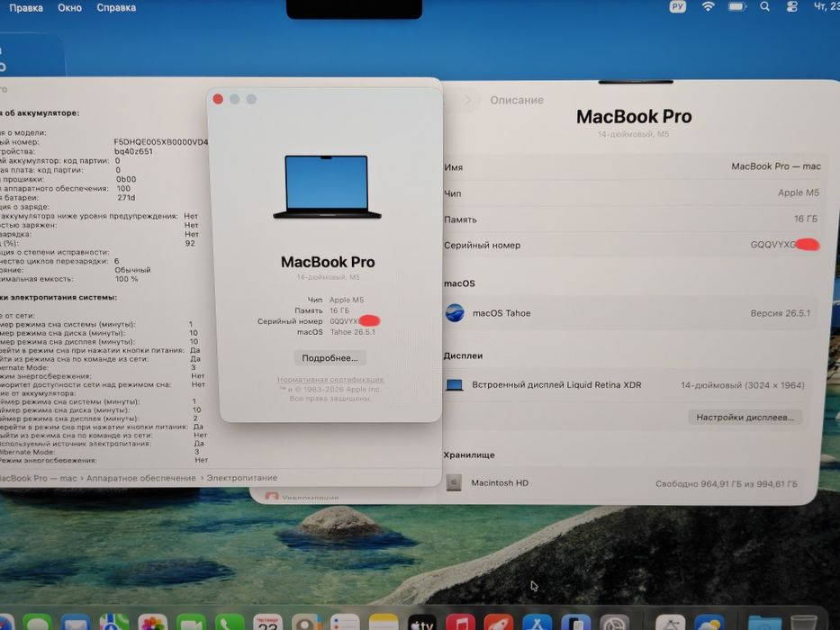Select Электропитание in the path bar

(242, 478)
